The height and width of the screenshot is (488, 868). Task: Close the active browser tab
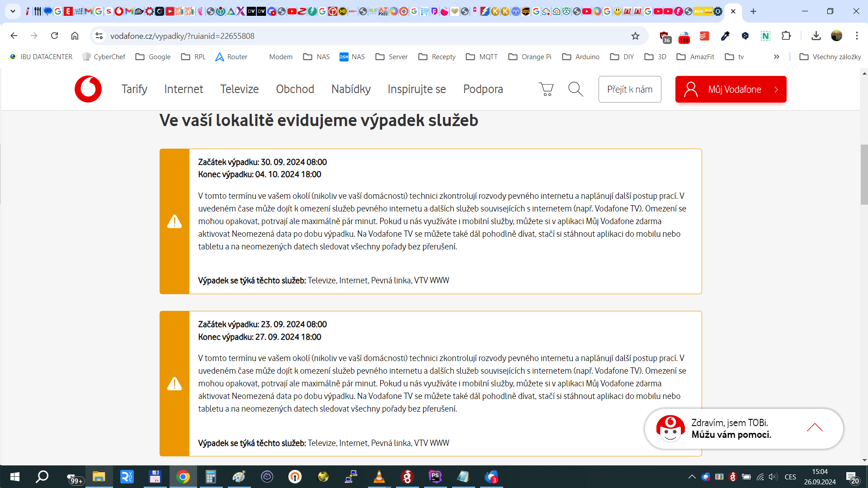click(733, 11)
